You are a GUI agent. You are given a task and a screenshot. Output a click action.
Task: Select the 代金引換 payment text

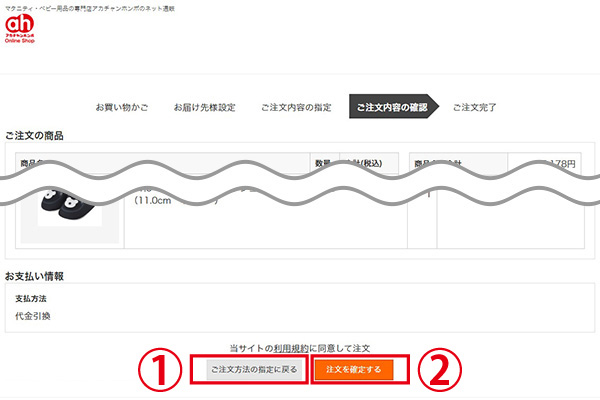coord(33,316)
